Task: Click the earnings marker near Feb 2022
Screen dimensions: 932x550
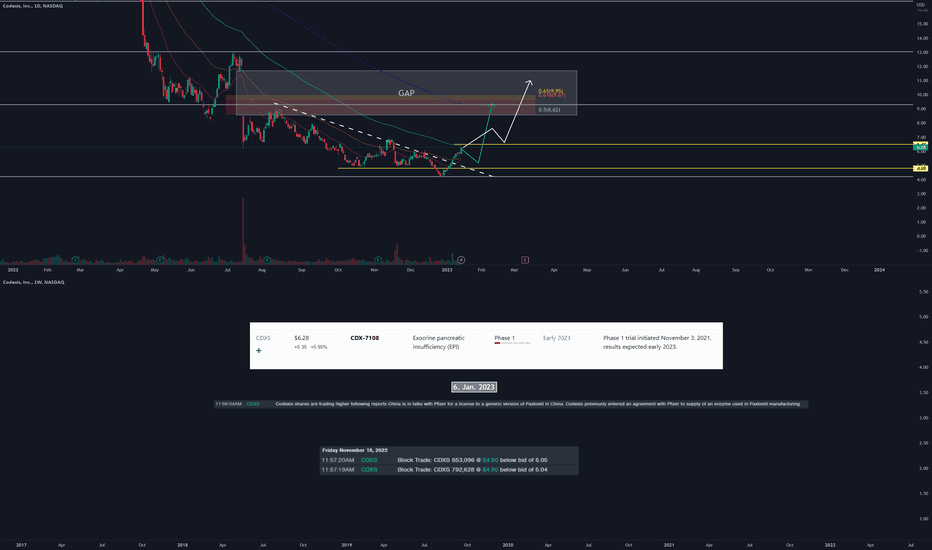Action: [75, 260]
